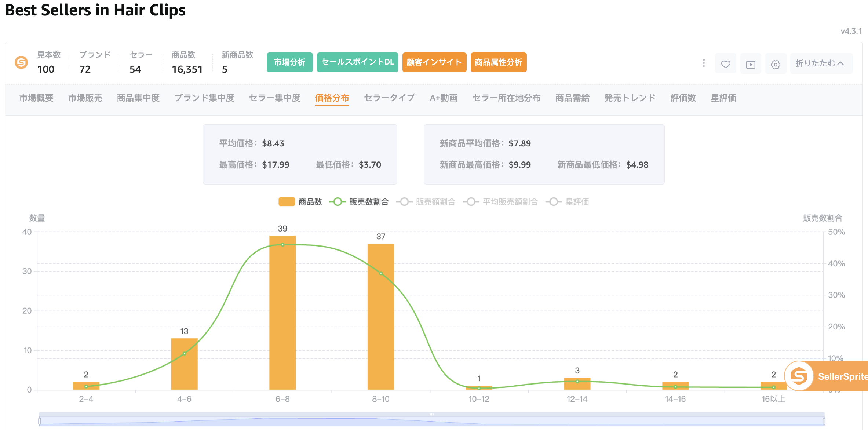Viewport: 868px width, 430px height.
Task: Enable the 平均販売額割合 legend series
Action: coord(500,202)
